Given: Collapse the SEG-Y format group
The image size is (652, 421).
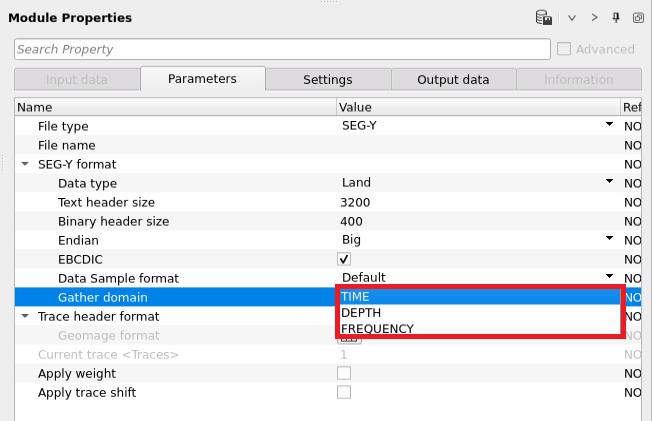Looking at the screenshot, I should [x=25, y=164].
